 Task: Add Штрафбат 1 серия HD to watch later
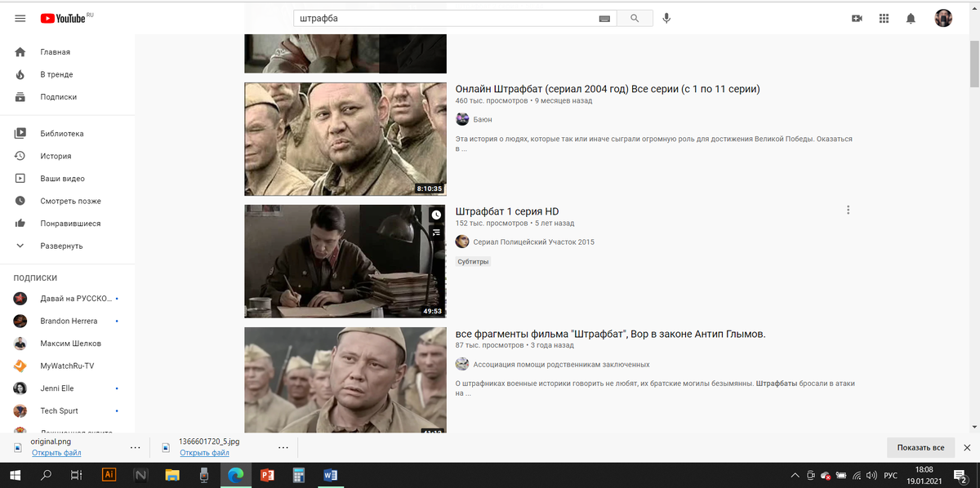(436, 215)
